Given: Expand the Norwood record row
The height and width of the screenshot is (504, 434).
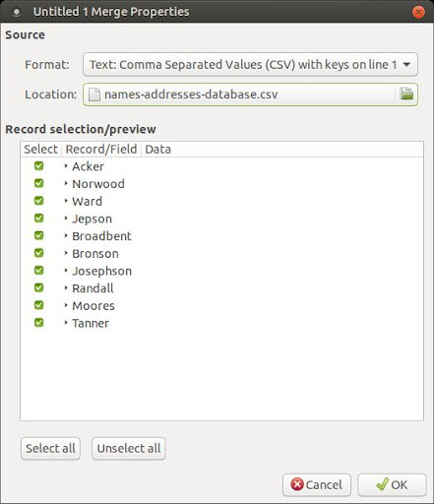Looking at the screenshot, I should pos(66,183).
